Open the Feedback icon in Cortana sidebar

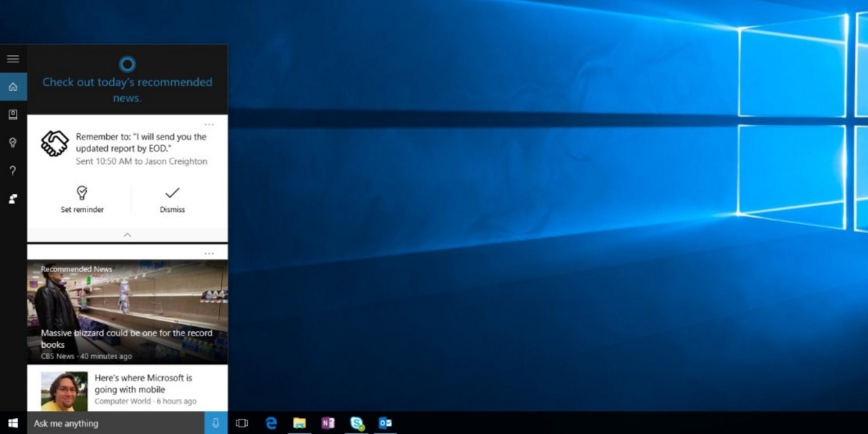coord(13,199)
